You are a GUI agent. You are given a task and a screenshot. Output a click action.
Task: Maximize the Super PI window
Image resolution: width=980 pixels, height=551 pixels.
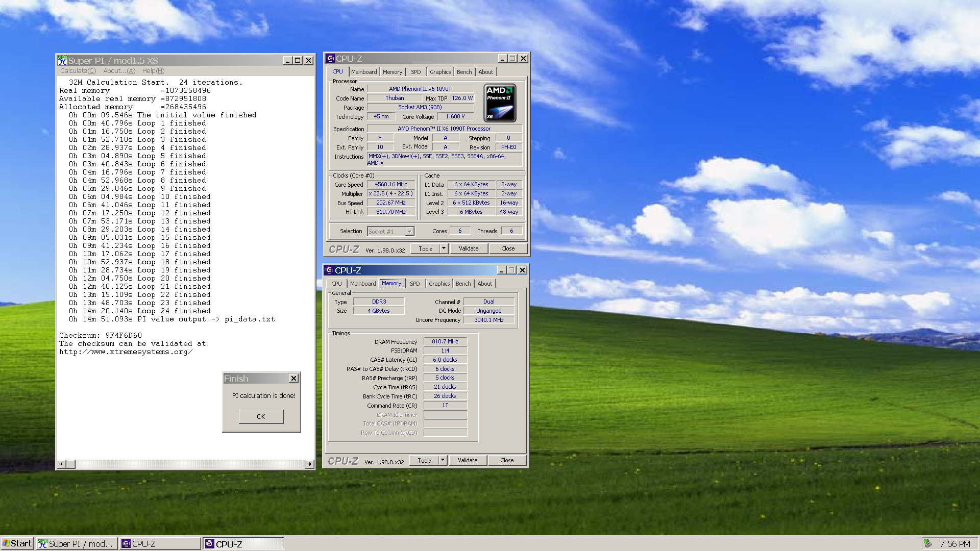pyautogui.click(x=298, y=61)
